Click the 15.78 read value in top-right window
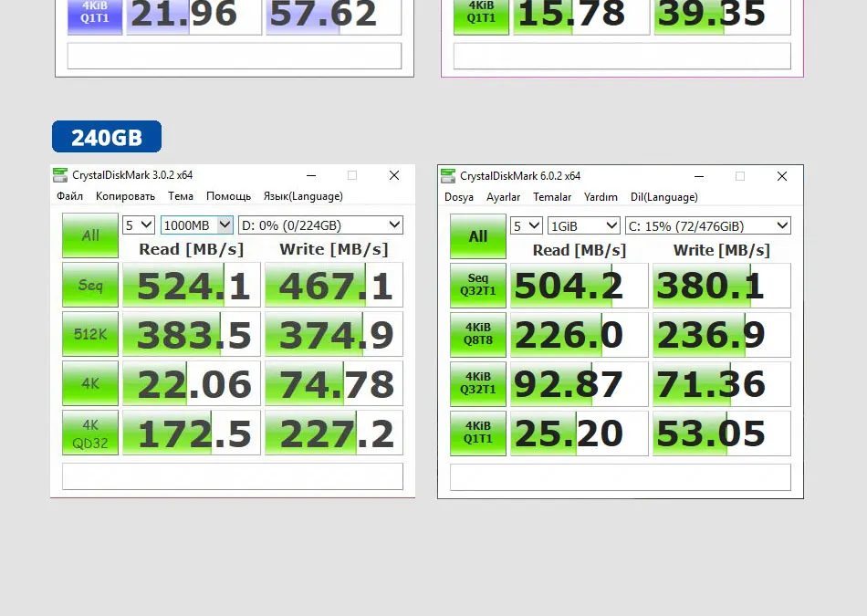This screenshot has width=867, height=616. [x=581, y=16]
